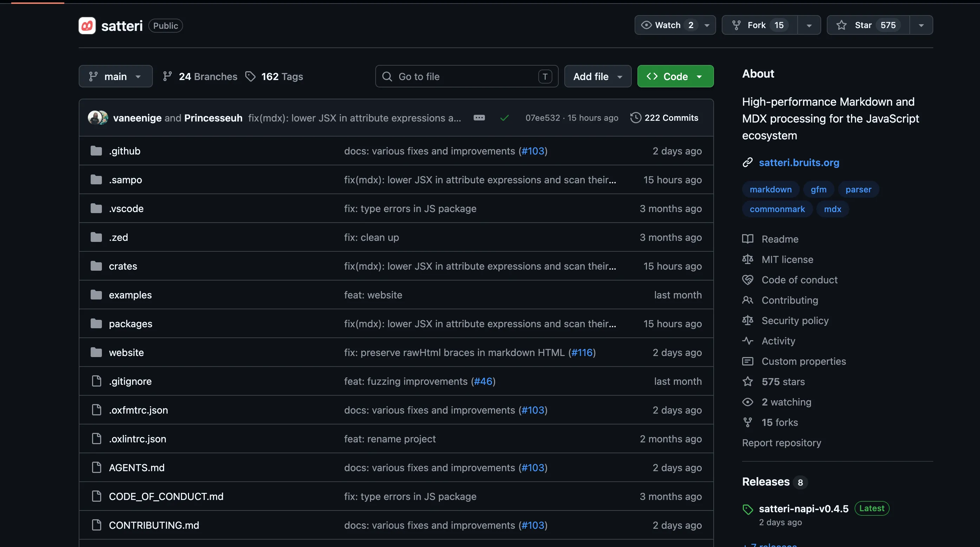Image resolution: width=980 pixels, height=547 pixels.
Task: Open the 'fix: clean up' commit message
Action: click(372, 237)
